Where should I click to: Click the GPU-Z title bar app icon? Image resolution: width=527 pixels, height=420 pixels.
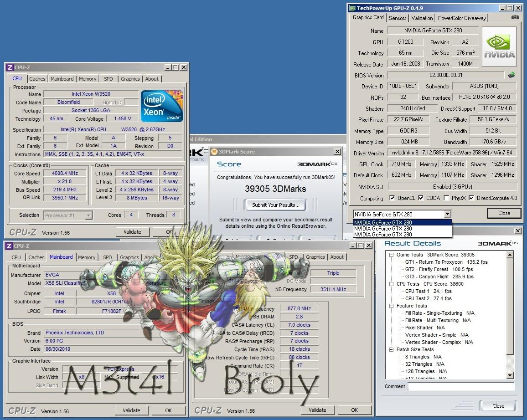[352, 8]
